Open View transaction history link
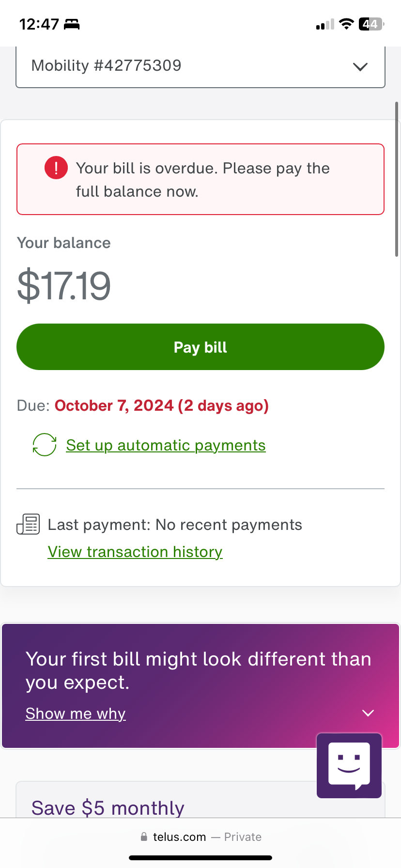 [135, 552]
